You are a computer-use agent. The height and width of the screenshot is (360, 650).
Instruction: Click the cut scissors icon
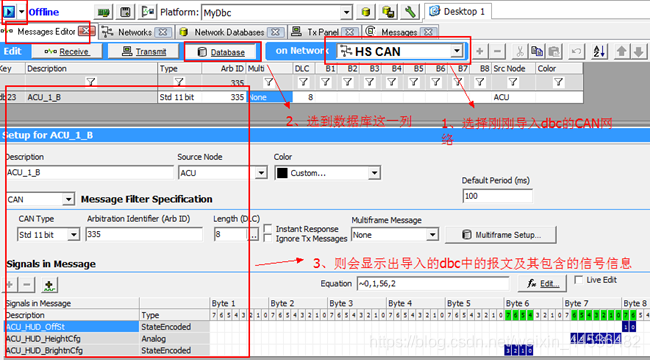[x=519, y=51]
